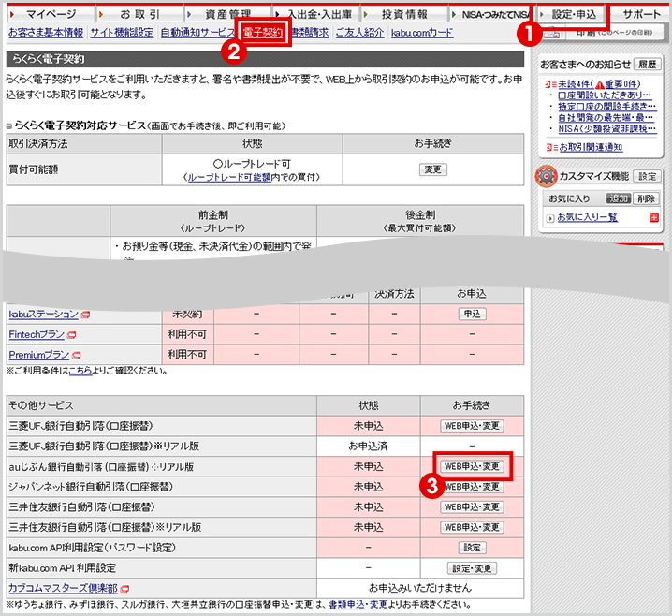The width and height of the screenshot is (672, 616).
Task: Open the 資産管理 menu tab
Action: point(226,15)
